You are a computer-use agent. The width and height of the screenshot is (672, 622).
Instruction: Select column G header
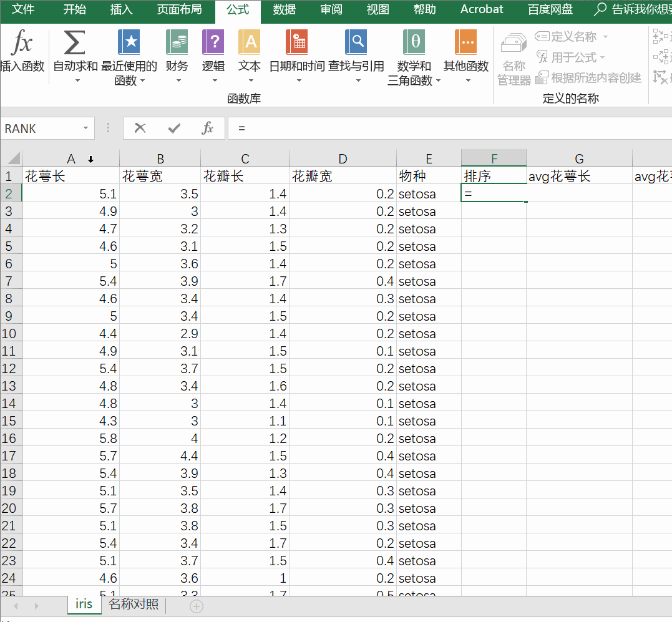(579, 158)
